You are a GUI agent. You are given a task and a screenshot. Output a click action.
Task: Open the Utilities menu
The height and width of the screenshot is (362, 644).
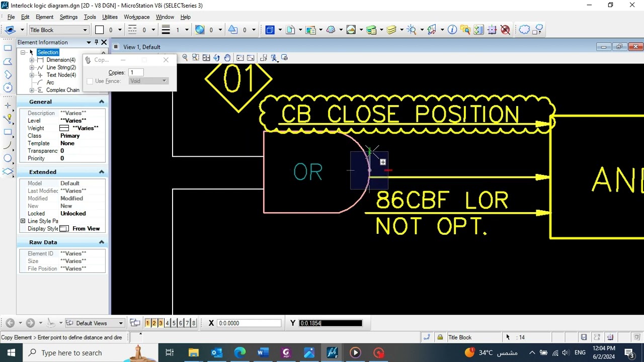[110, 17]
